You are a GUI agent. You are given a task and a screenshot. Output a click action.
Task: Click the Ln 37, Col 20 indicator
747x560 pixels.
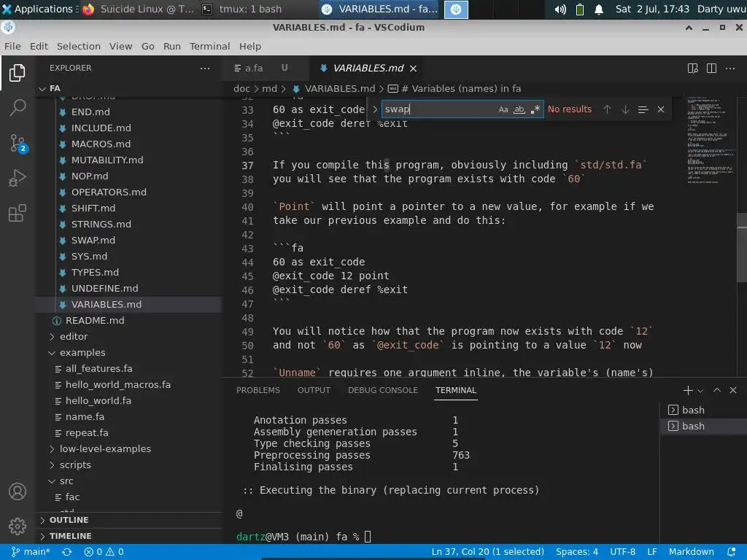pyautogui.click(x=488, y=552)
